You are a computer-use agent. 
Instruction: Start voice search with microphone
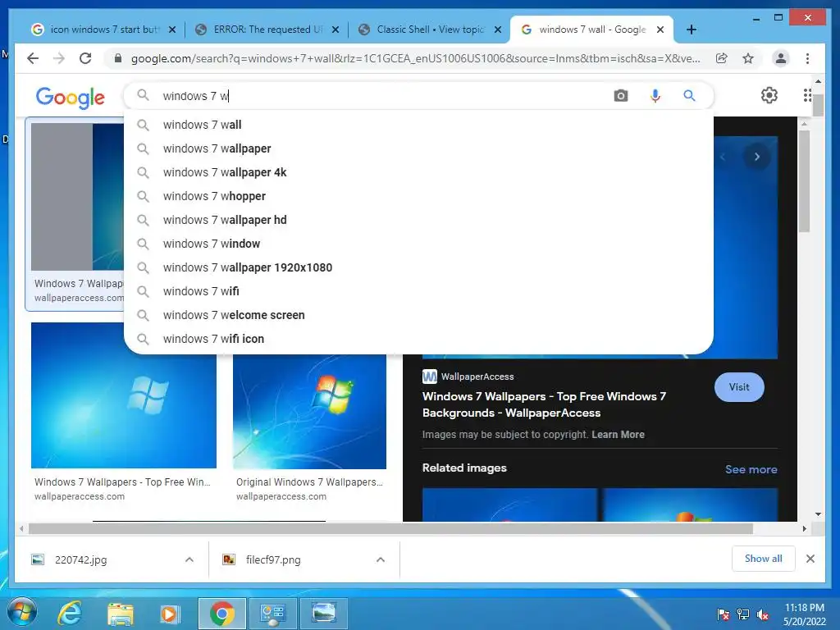pyautogui.click(x=655, y=96)
